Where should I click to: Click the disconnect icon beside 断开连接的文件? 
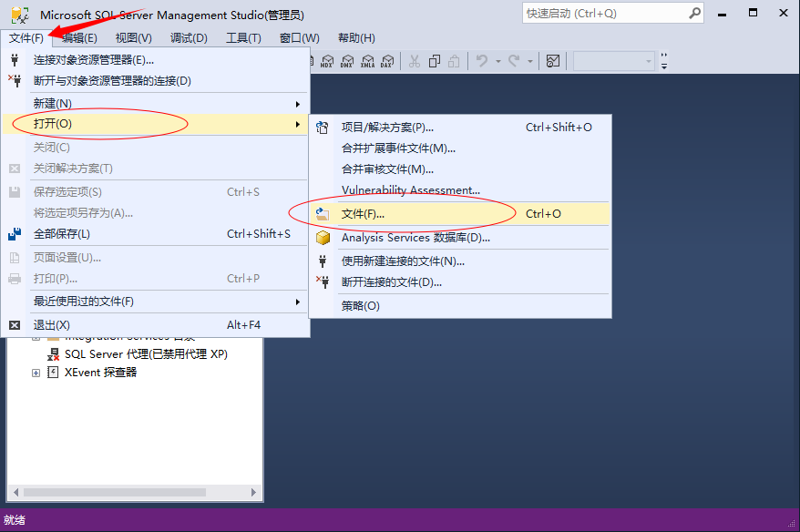click(x=323, y=282)
